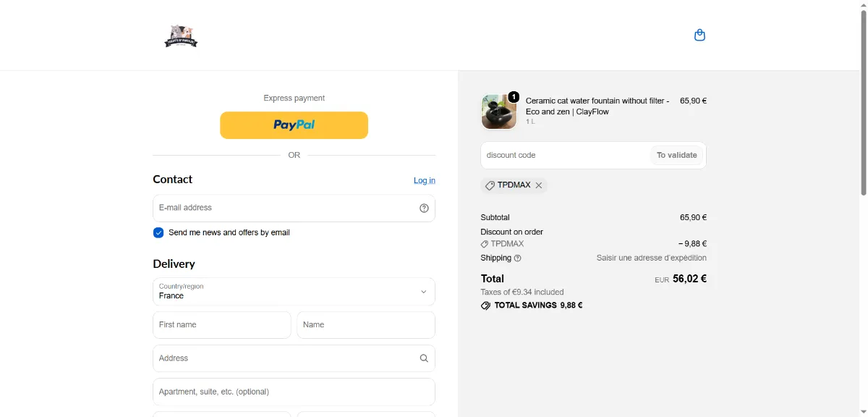The image size is (868, 417).
Task: Click the Taxes of €9.34 included text
Action: [522, 292]
